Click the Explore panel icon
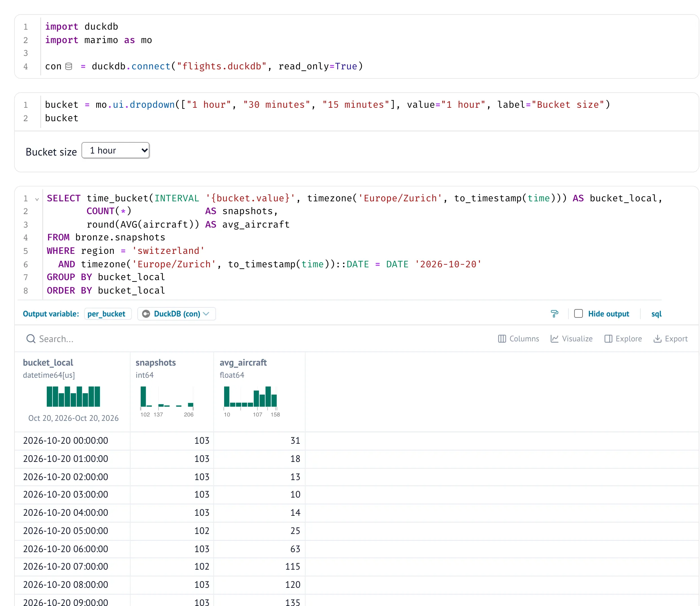 tap(608, 338)
